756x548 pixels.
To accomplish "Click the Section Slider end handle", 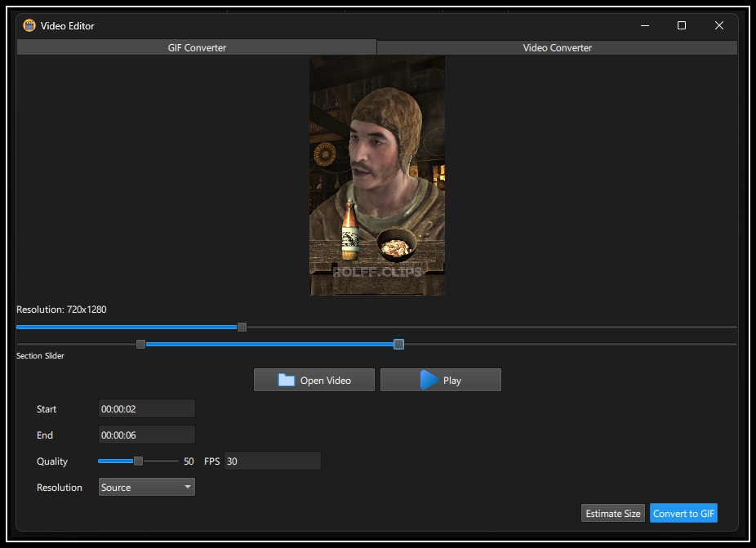I will click(x=398, y=344).
